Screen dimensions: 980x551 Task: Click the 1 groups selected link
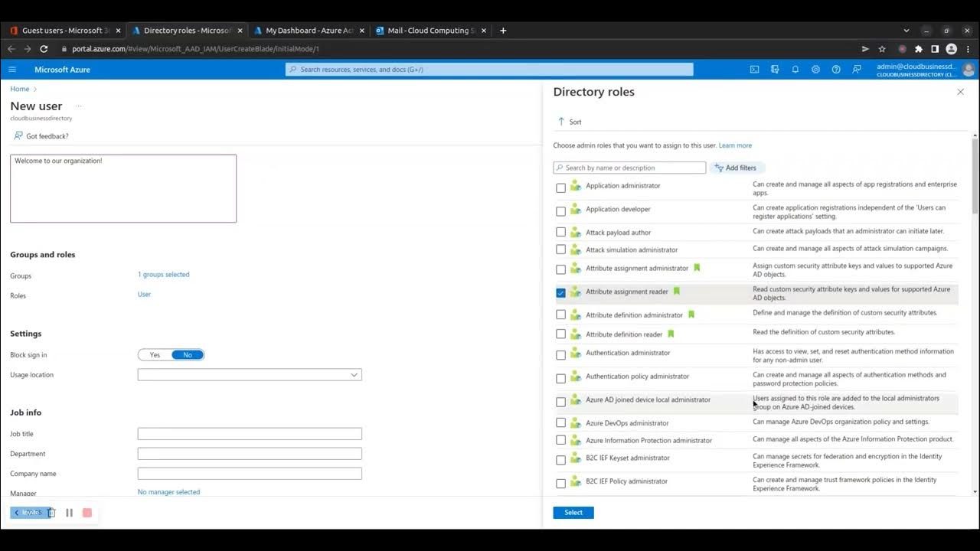tap(164, 275)
